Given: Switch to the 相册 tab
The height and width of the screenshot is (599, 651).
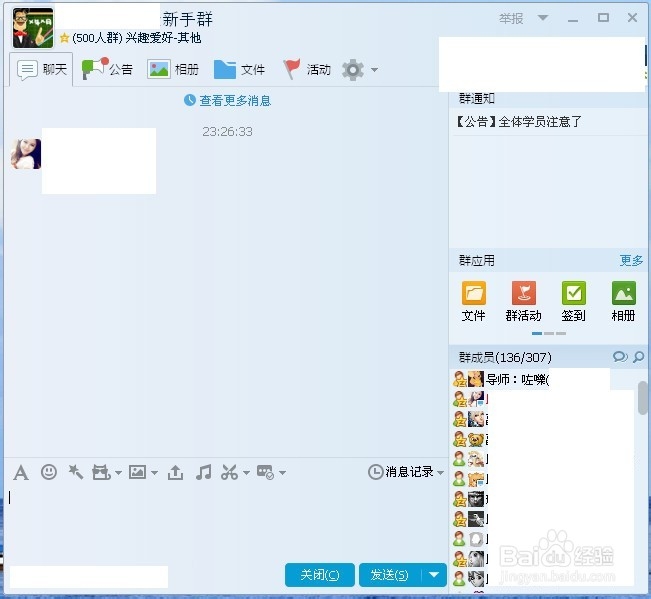Looking at the screenshot, I should [x=173, y=69].
